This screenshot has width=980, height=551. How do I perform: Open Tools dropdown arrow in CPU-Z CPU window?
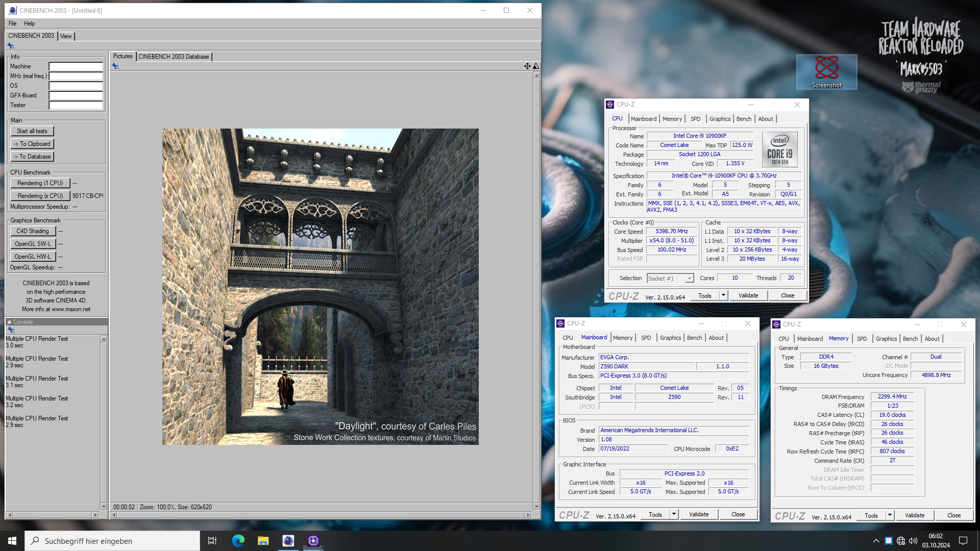[723, 295]
